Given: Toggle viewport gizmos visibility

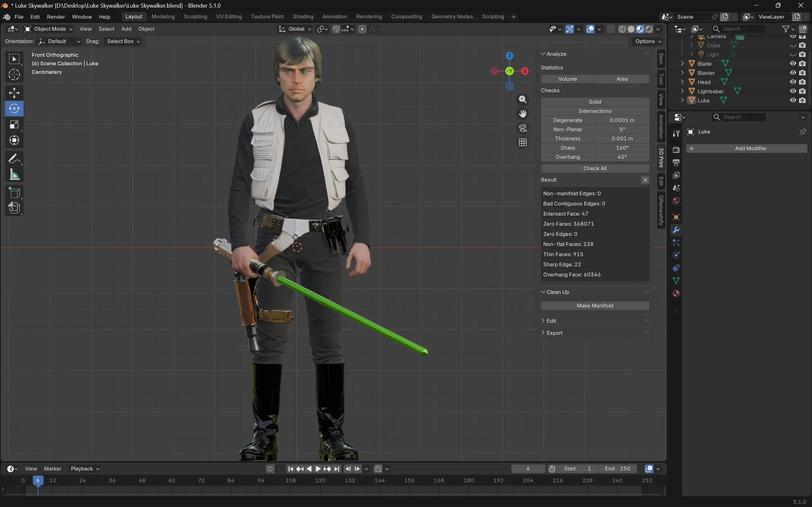Looking at the screenshot, I should click(x=569, y=29).
